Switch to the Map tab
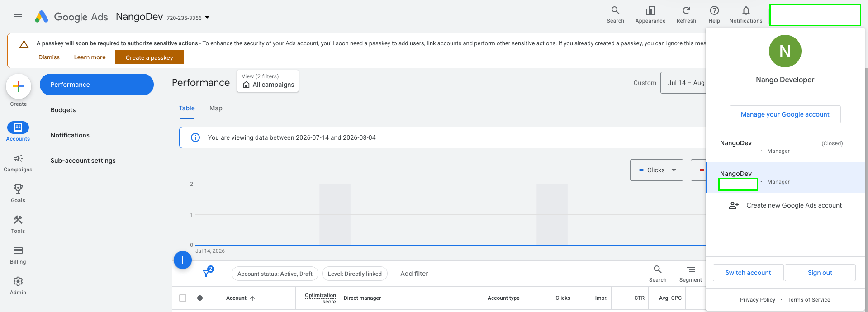 216,108
